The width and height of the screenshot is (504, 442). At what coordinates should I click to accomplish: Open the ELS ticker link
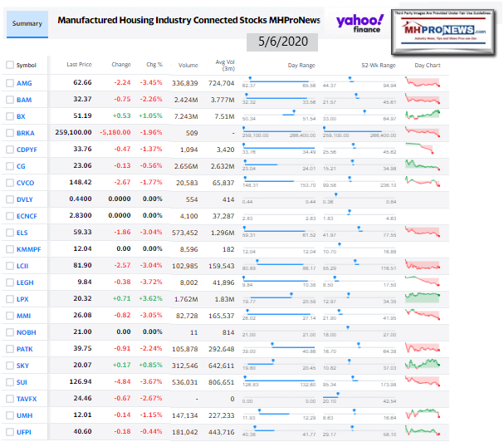(x=22, y=232)
